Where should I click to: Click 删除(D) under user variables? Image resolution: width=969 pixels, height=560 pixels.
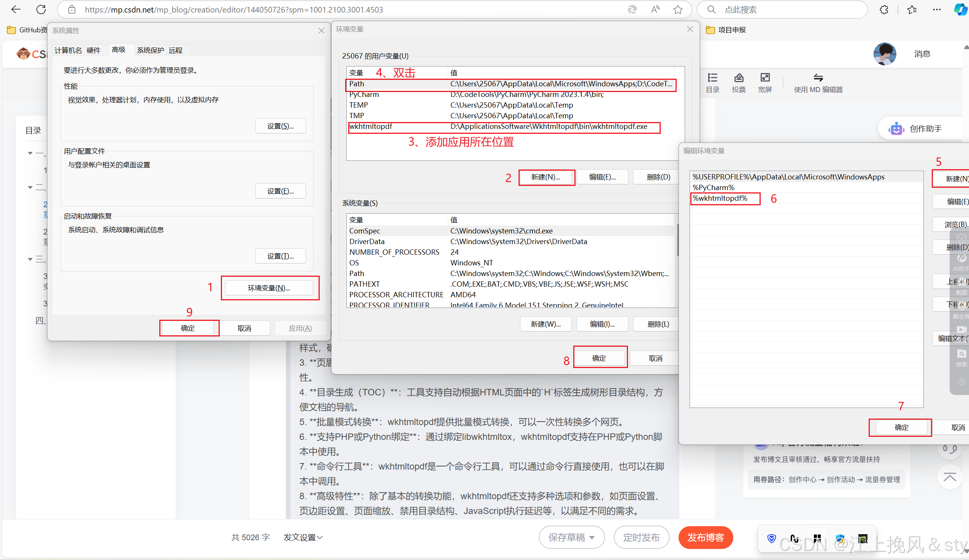[658, 177]
